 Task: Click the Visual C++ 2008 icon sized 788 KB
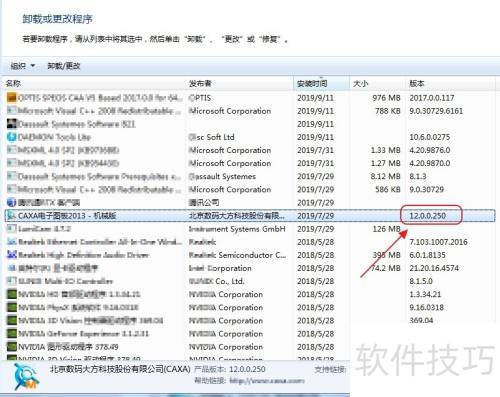pyautogui.click(x=12, y=111)
